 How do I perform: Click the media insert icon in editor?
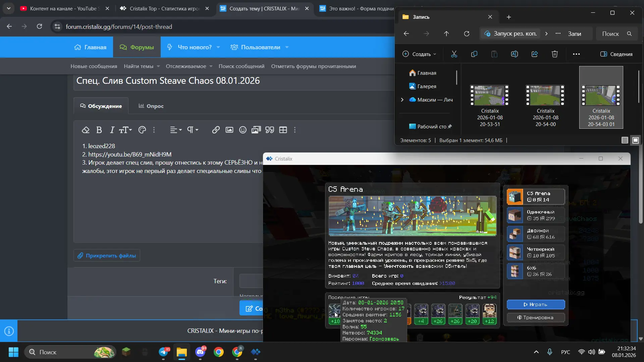tap(256, 130)
